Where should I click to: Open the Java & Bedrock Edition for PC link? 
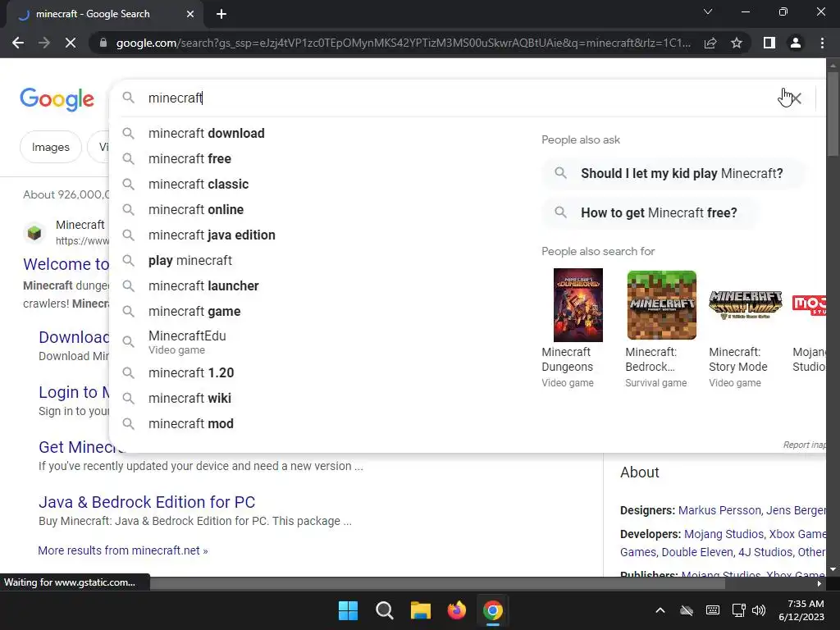(147, 503)
